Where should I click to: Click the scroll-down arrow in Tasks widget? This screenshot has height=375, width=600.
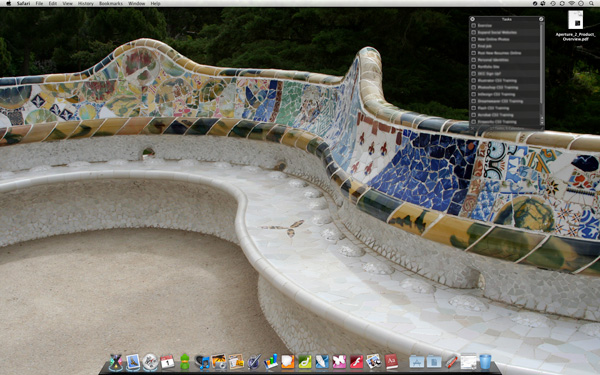coord(542,123)
